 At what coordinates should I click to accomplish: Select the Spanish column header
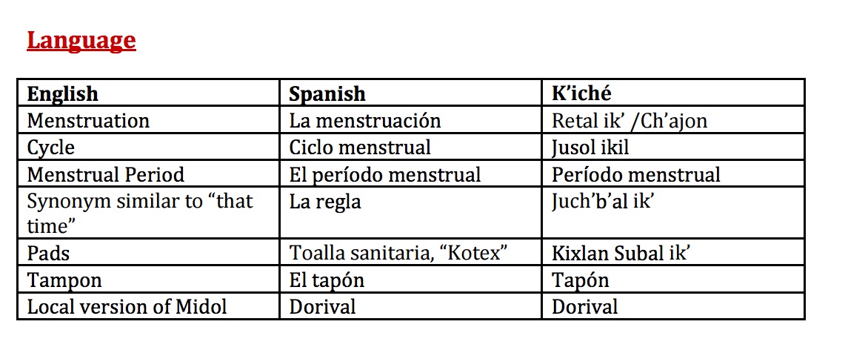click(410, 93)
